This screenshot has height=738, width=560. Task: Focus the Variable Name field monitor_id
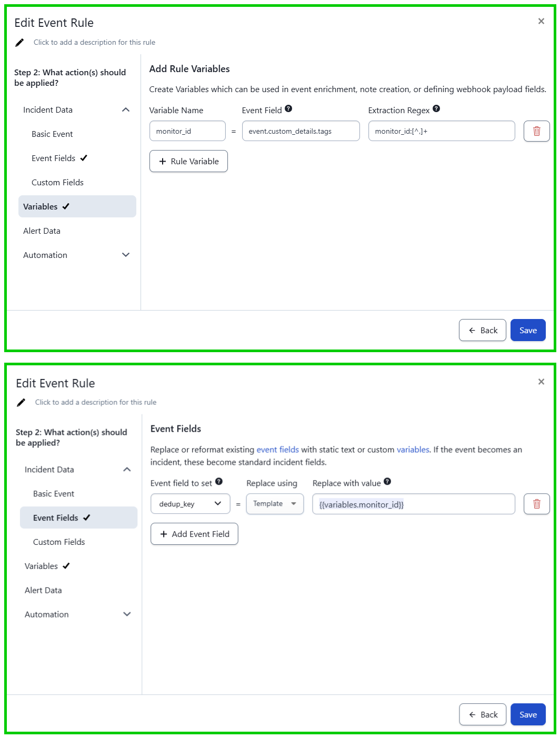pyautogui.click(x=187, y=131)
